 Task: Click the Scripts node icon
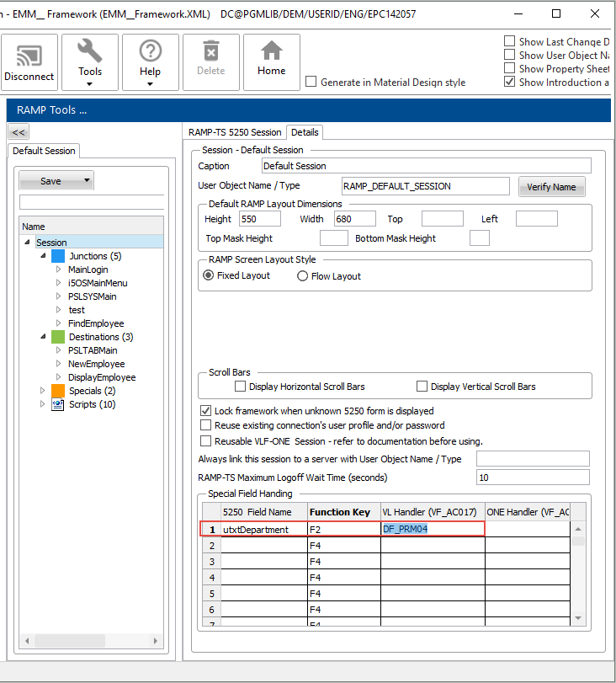point(58,404)
